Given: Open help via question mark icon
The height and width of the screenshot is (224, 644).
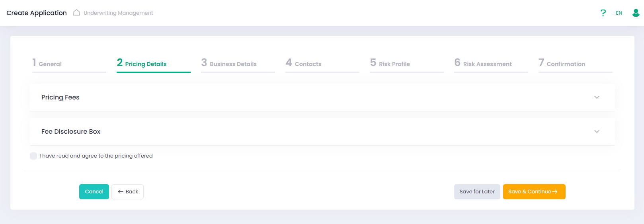Looking at the screenshot, I should point(603,13).
